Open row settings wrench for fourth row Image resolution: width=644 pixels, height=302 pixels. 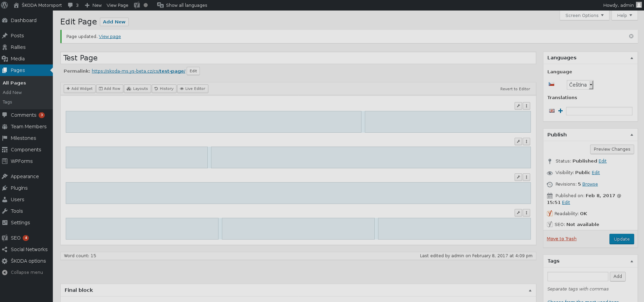pyautogui.click(x=518, y=213)
